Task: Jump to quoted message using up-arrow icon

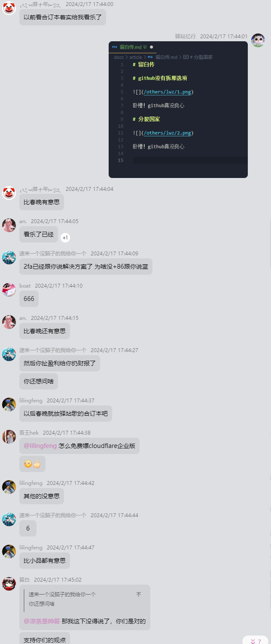Action: (139, 595)
